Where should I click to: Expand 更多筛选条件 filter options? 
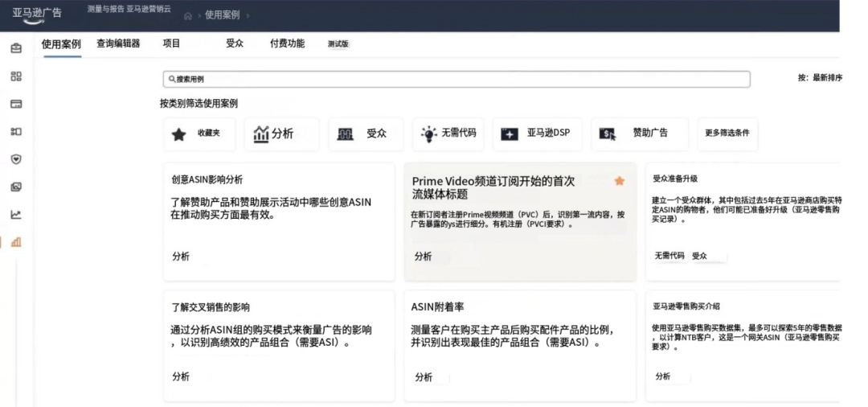pos(727,134)
